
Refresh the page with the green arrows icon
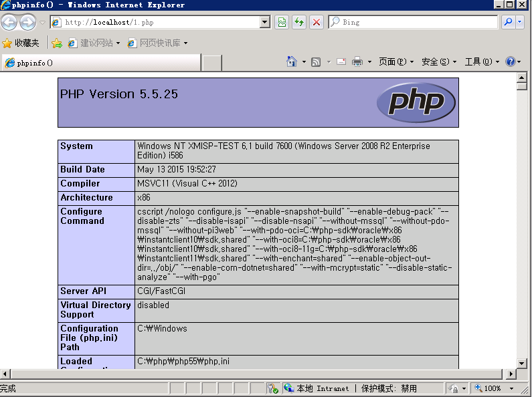point(299,22)
